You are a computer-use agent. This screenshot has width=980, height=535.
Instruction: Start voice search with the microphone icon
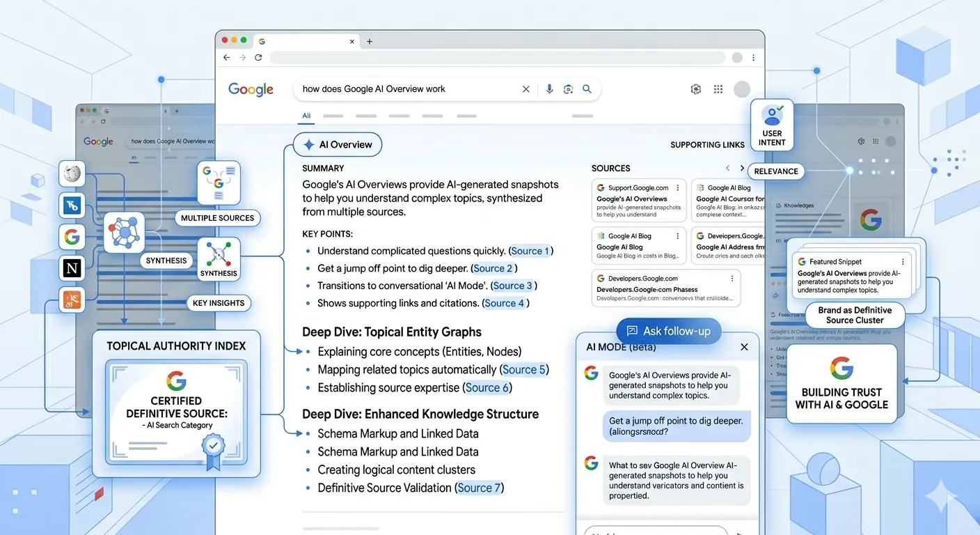coord(549,89)
